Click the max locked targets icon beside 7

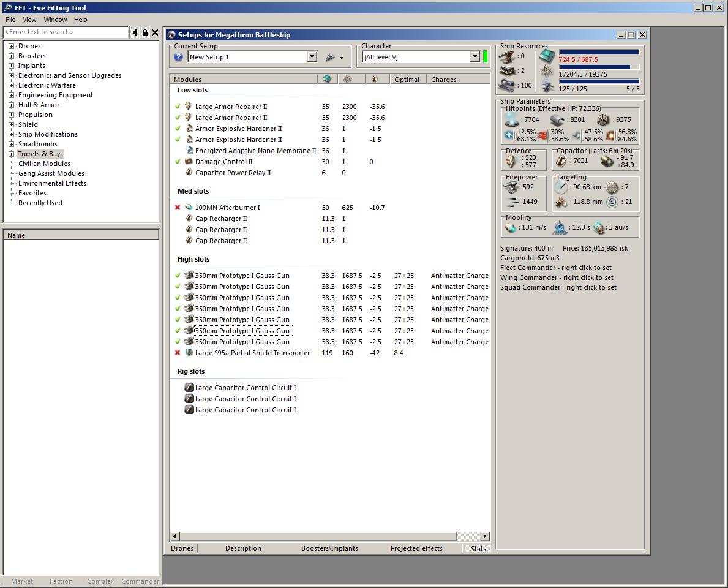pos(612,187)
